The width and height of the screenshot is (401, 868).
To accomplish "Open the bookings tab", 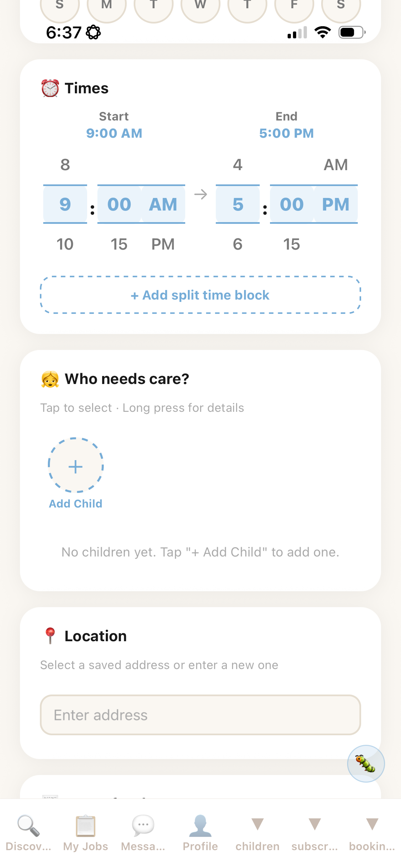I will pos(372,832).
